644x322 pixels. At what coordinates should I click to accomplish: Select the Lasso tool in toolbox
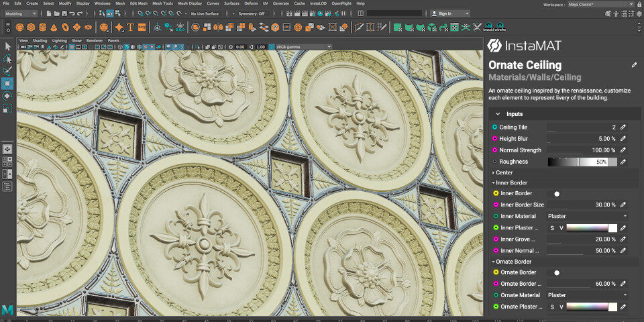tap(8, 59)
